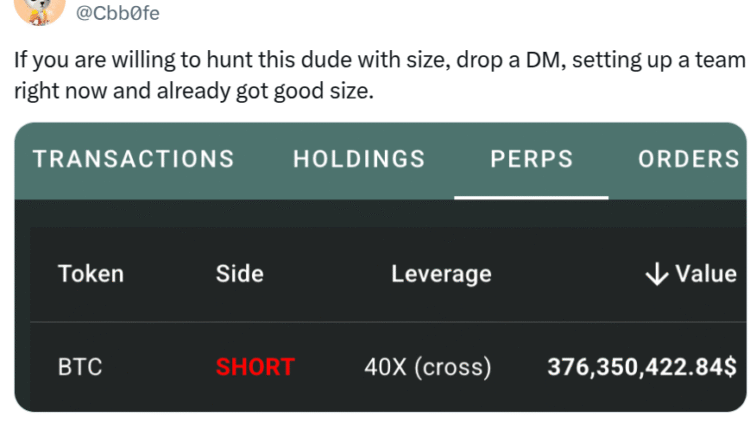
Task: Click the white underline beneath PERPS
Action: click(x=531, y=197)
